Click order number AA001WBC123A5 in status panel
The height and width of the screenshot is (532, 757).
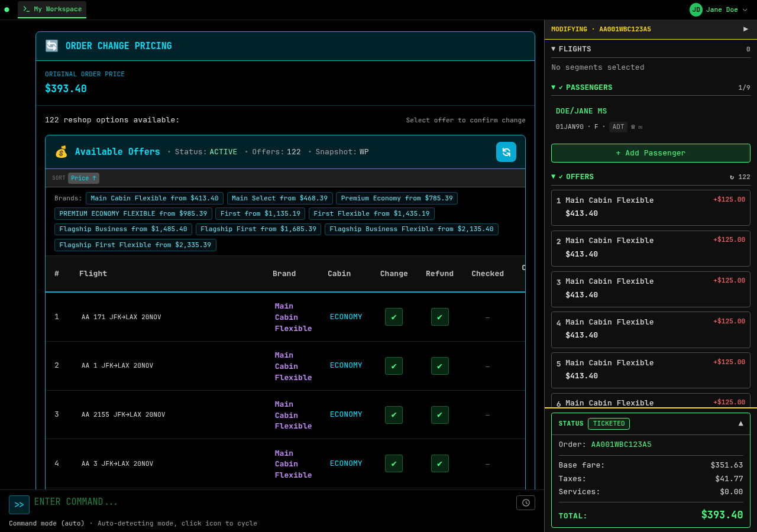[x=621, y=445]
